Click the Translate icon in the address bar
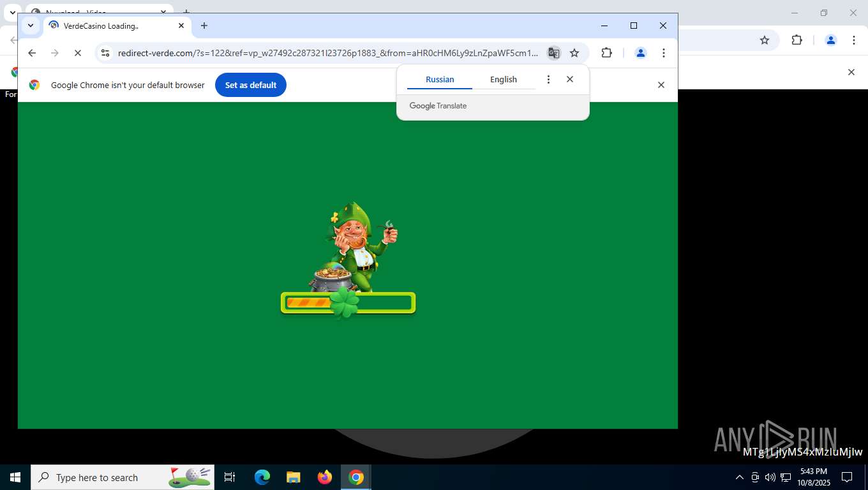The height and width of the screenshot is (490, 868). 553,53
